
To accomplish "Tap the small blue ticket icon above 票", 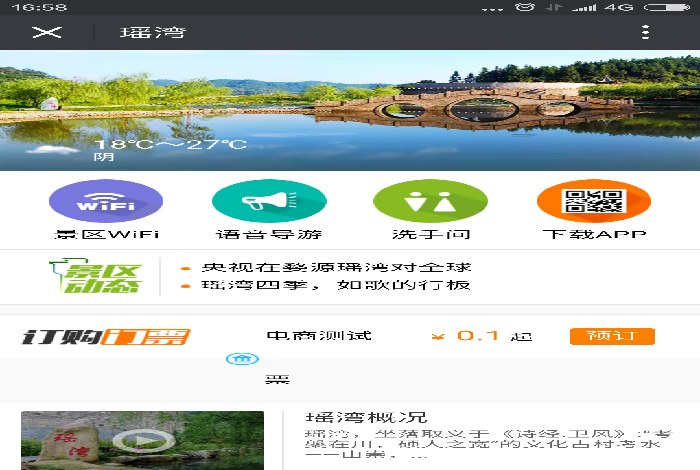I will click(x=237, y=359).
